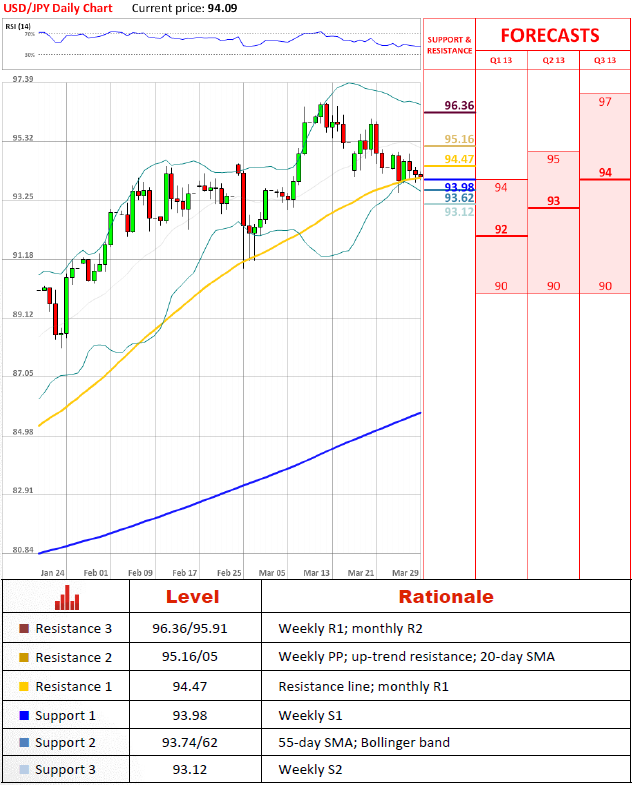Image resolution: width=633 pixels, height=785 pixels.
Task: Click the Q2 13 forecast value 95
Action: [553, 159]
